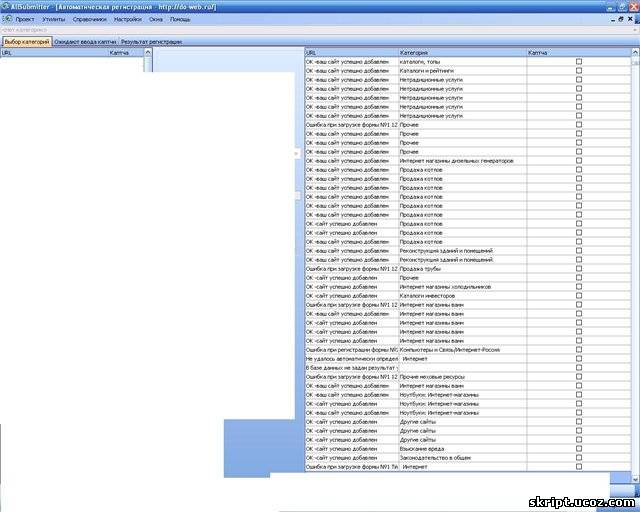Tick checkbox in 'Законодательство в общем' row
Screen dimensions: 640x512
(x=579, y=458)
